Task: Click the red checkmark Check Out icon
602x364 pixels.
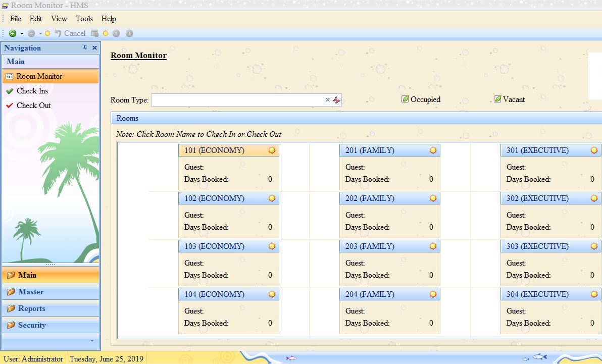Action: click(x=9, y=106)
